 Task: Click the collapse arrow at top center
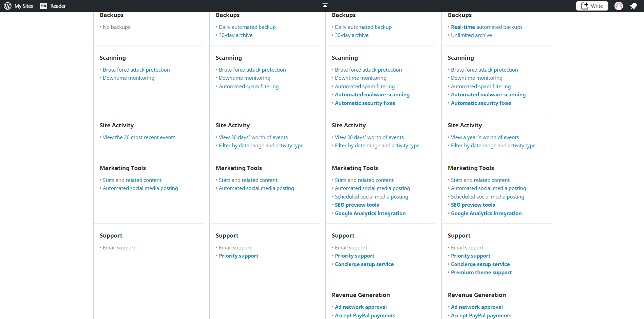(325, 5)
